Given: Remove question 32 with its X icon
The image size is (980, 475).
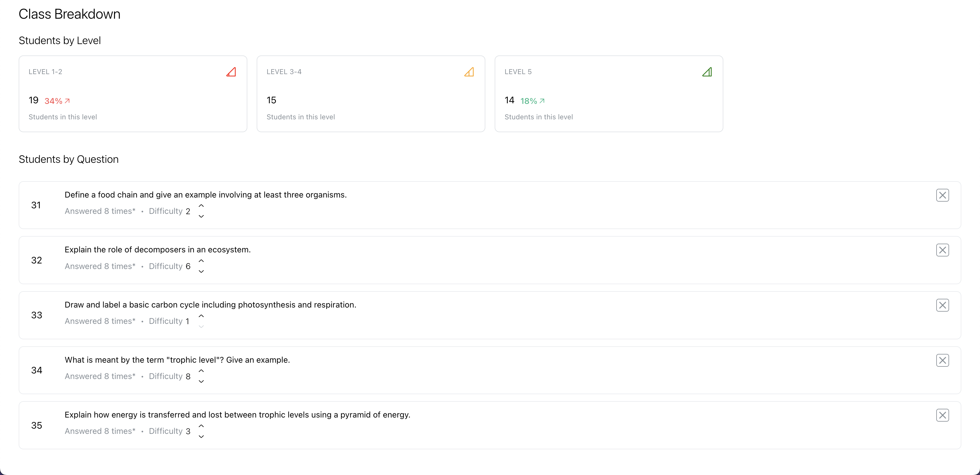Looking at the screenshot, I should [x=942, y=250].
